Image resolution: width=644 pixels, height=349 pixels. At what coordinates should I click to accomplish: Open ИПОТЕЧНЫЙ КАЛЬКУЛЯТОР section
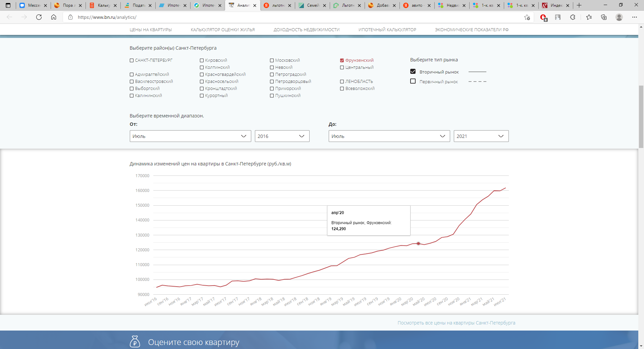pos(387,30)
